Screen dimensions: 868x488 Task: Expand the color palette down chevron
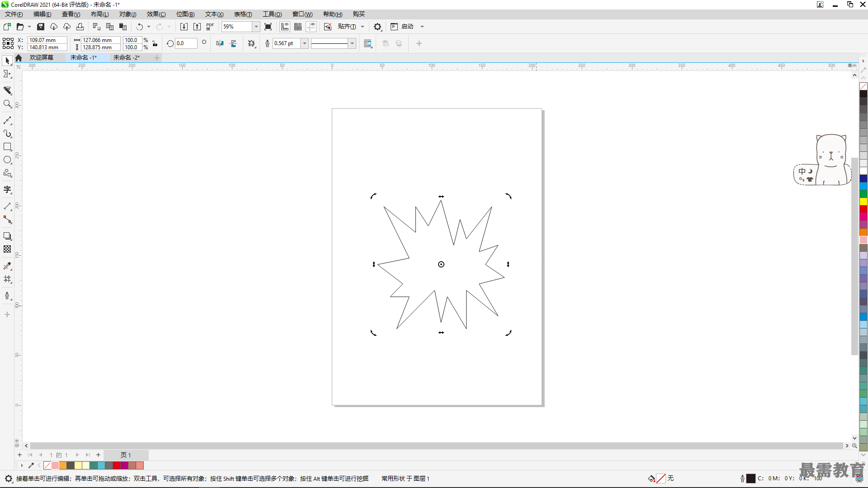(x=863, y=455)
